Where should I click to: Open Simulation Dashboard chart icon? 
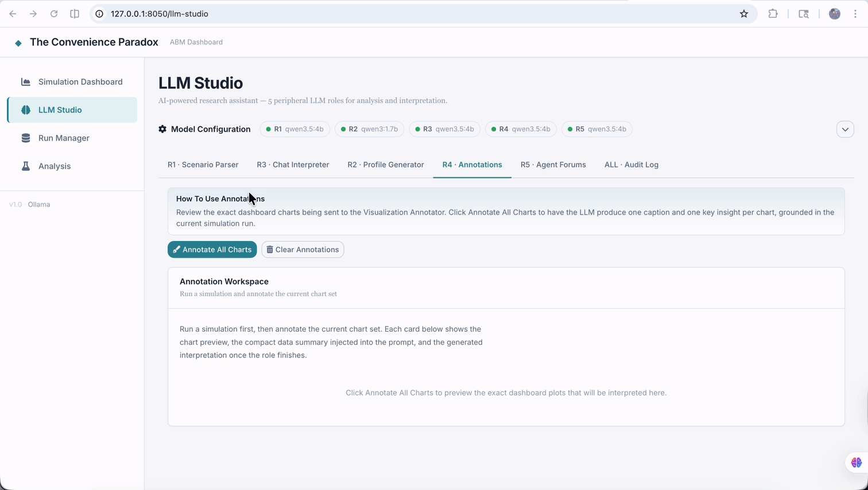pyautogui.click(x=26, y=82)
